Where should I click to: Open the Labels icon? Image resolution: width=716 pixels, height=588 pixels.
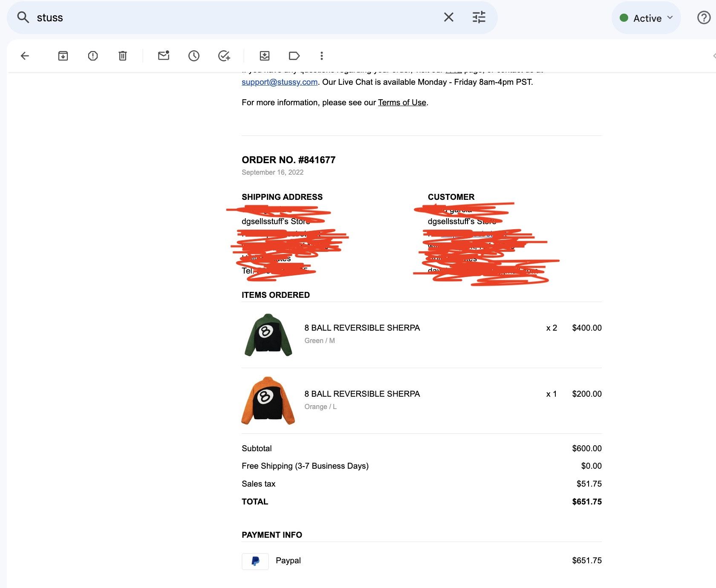pos(294,56)
